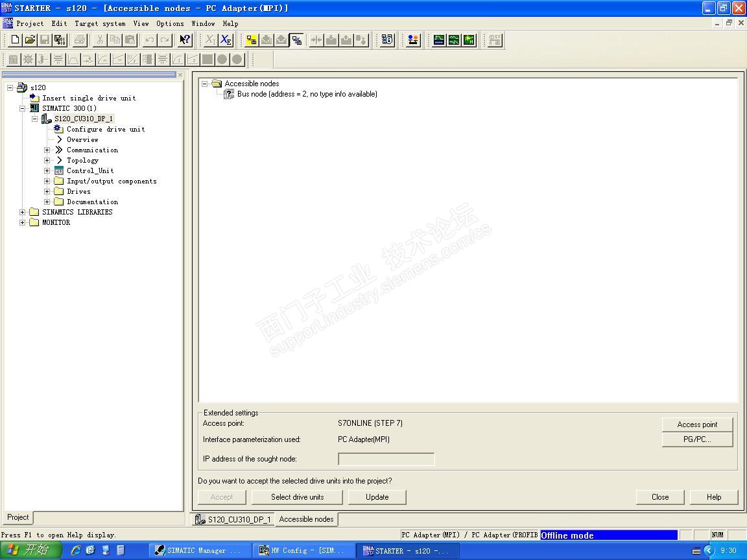Image resolution: width=747 pixels, height=560 pixels.
Task: Click the Update button
Action: (377, 497)
